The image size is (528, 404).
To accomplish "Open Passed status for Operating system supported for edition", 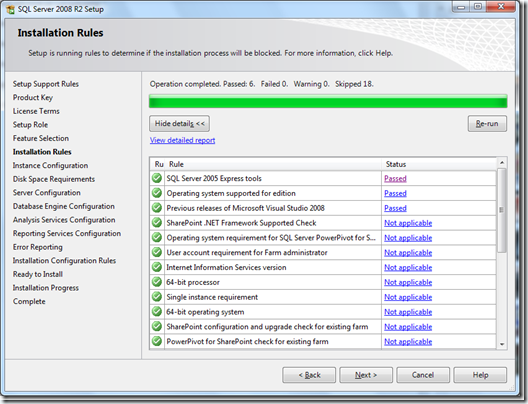I will click(x=395, y=193).
